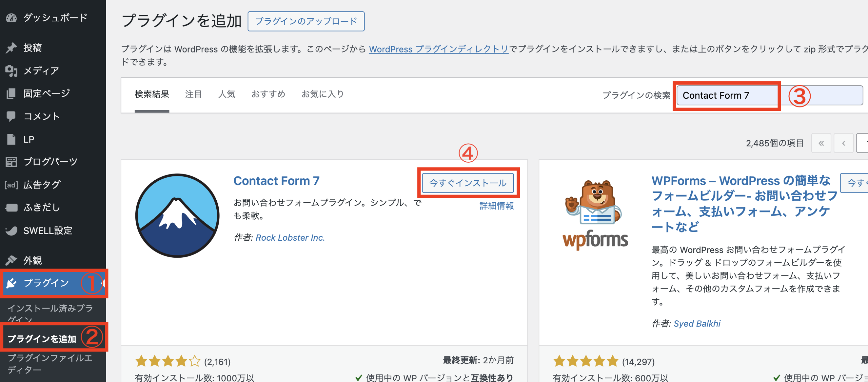
Task: Switch to the 人気 tab
Action: click(x=227, y=94)
